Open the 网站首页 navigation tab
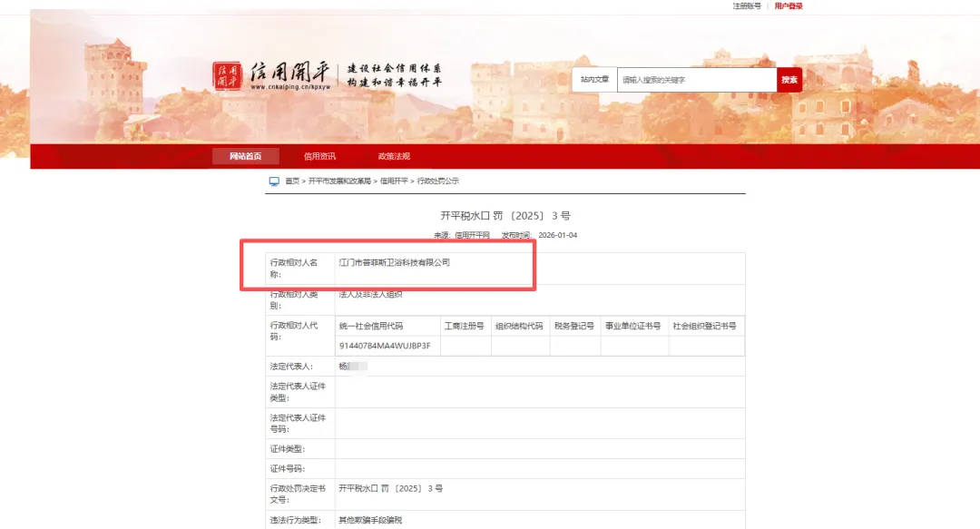 point(246,156)
